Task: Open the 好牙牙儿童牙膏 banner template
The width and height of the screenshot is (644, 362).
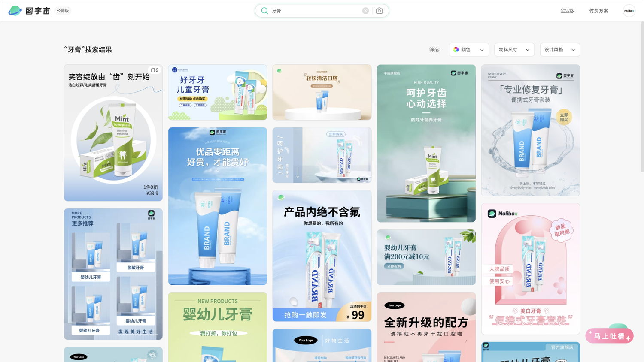Action: 218,92
